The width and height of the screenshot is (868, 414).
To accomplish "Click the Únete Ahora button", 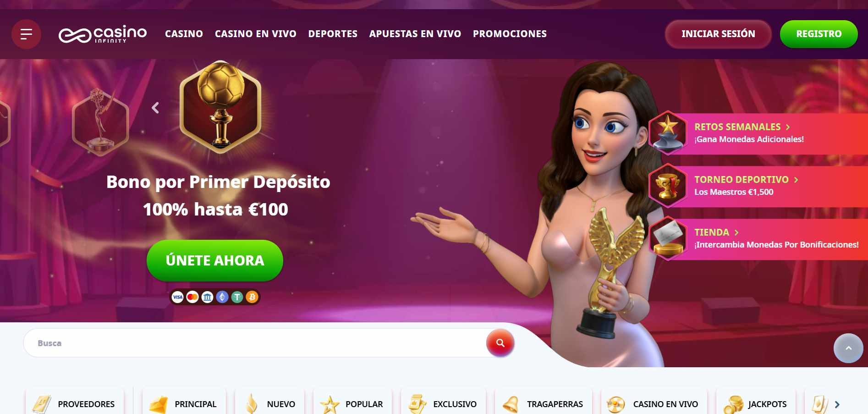I will point(215,260).
